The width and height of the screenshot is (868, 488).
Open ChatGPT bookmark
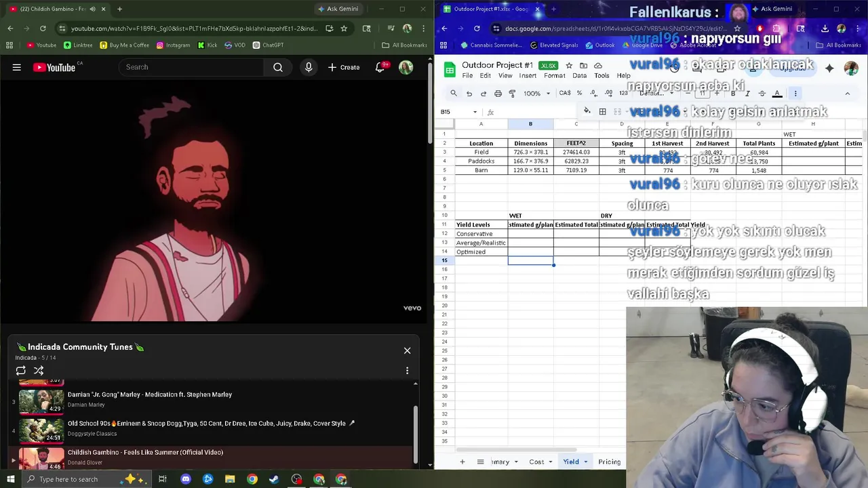click(x=268, y=45)
